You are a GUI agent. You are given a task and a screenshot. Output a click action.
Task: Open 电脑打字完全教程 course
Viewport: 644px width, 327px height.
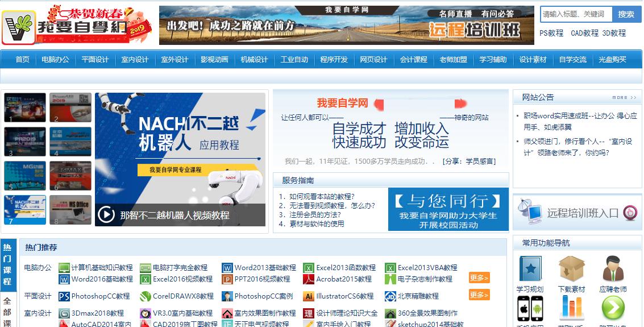pyautogui.click(x=180, y=268)
